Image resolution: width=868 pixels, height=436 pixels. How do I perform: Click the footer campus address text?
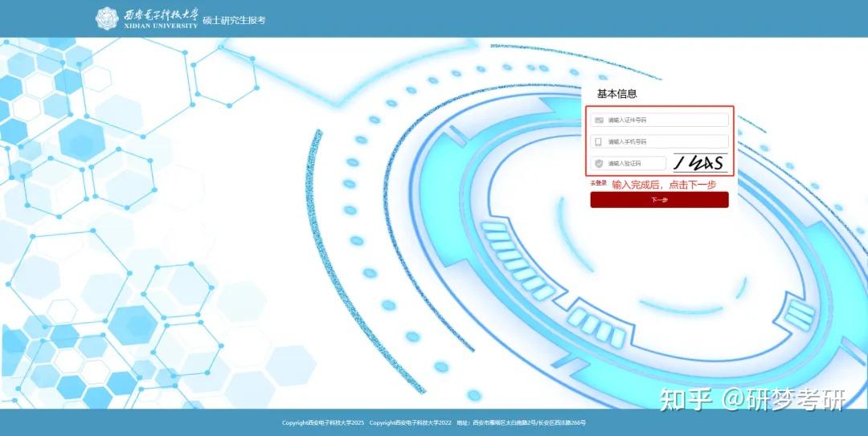click(521, 422)
